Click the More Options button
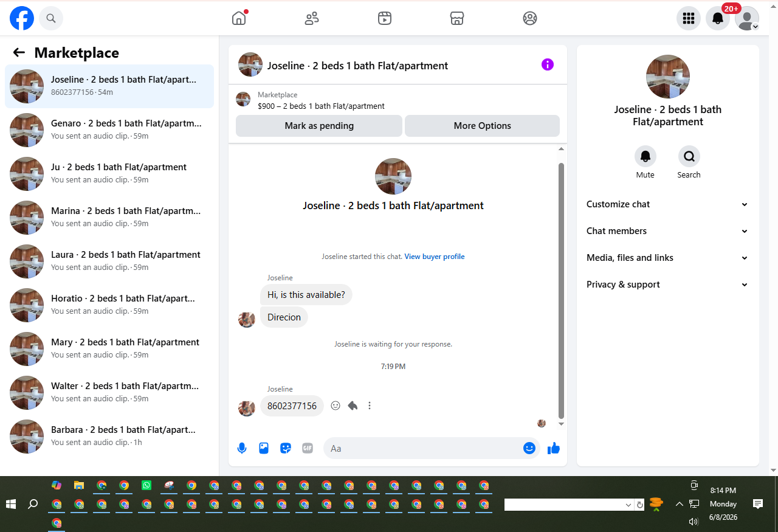This screenshot has width=778, height=532. [483, 126]
